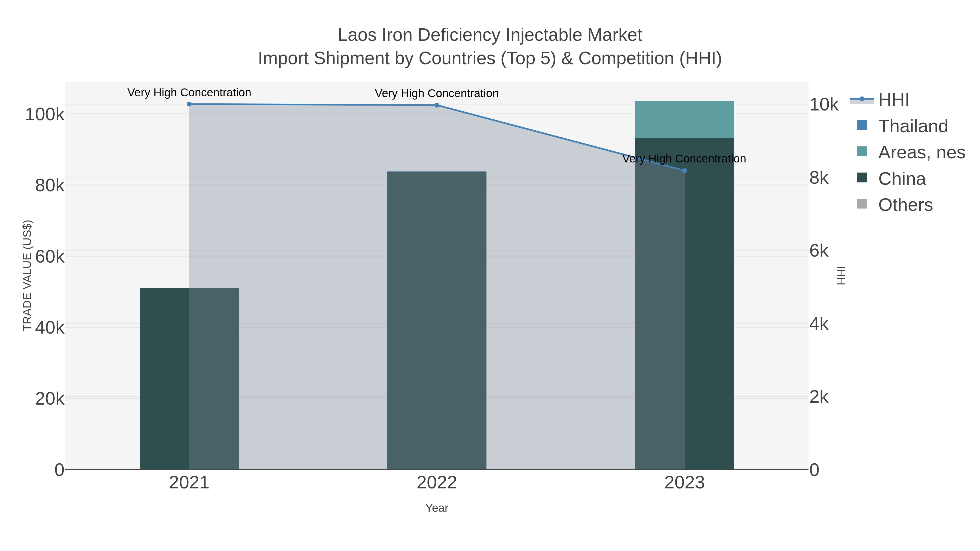Click the 2023 x-axis label

684,483
